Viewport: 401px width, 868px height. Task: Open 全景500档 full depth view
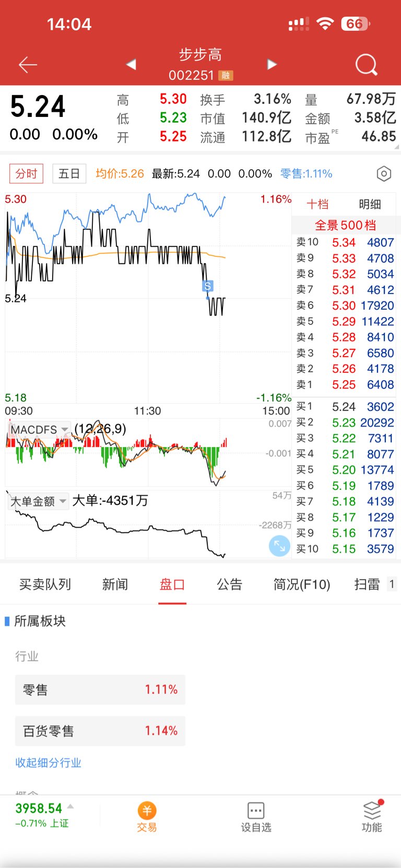pos(345,226)
